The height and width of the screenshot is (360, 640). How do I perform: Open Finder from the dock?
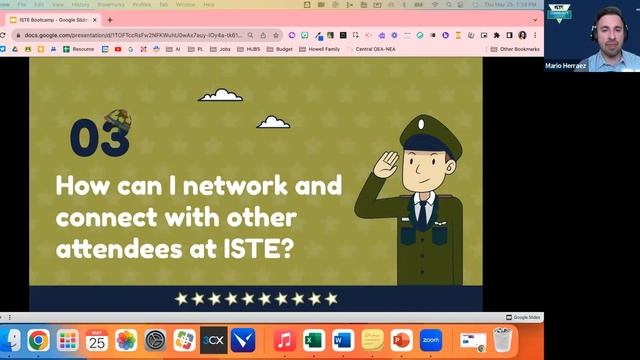click(x=10, y=340)
